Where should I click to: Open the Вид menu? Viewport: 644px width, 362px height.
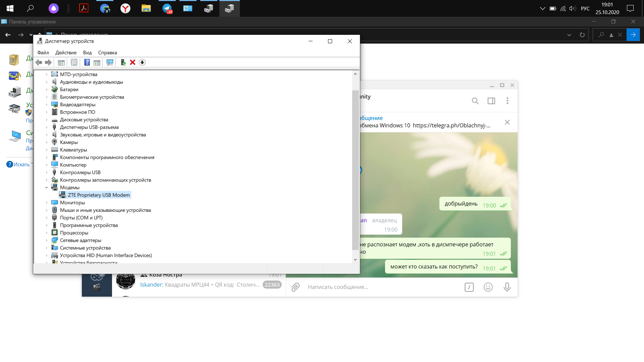point(87,53)
